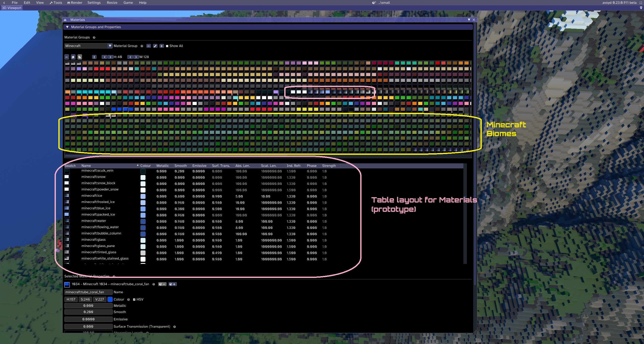Click the copy materials icon above grid
This screenshot has height=344, width=644.
pos(73,57)
